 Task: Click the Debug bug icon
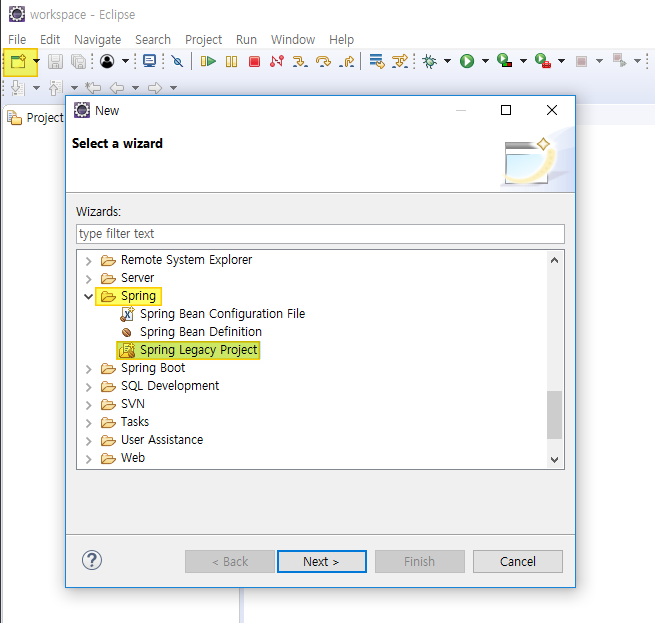pyautogui.click(x=429, y=61)
